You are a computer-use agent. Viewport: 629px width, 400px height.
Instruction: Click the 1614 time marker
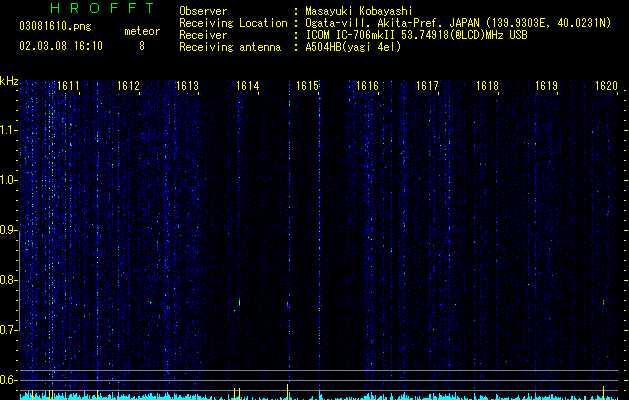248,86
